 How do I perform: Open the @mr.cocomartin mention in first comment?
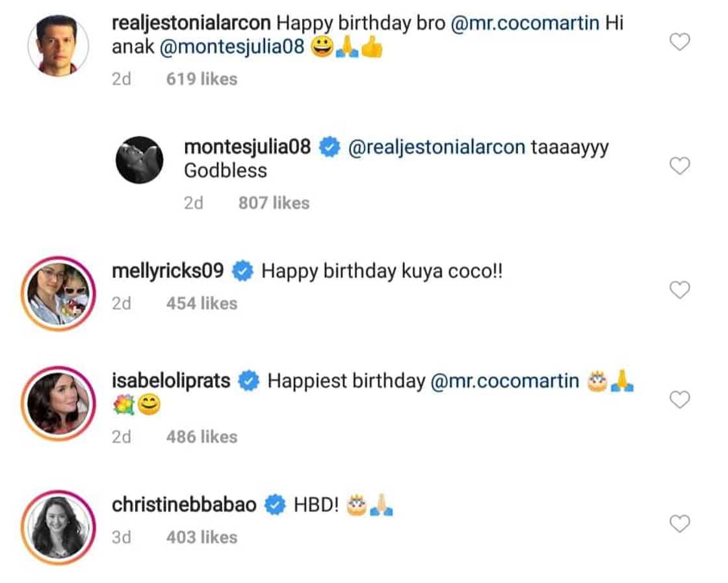tap(525, 23)
